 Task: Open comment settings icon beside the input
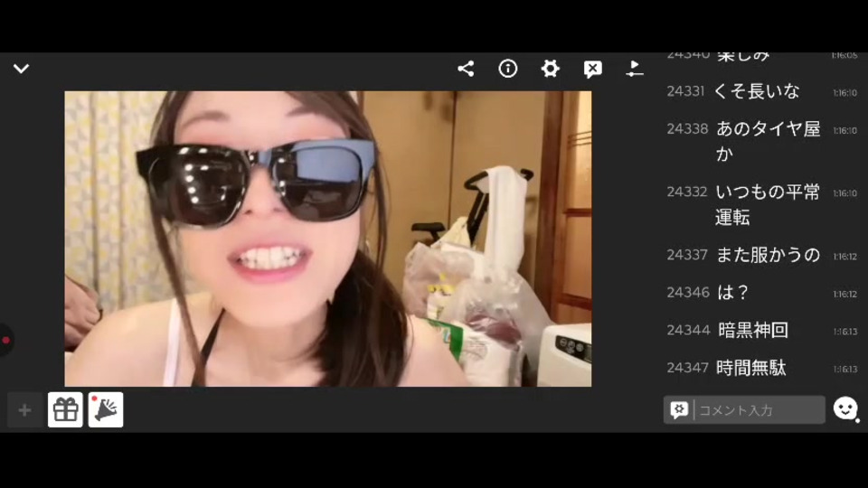pyautogui.click(x=679, y=409)
